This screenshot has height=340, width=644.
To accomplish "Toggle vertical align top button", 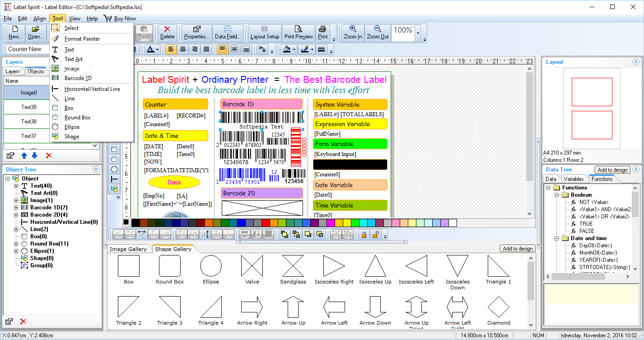I will 223,49.
